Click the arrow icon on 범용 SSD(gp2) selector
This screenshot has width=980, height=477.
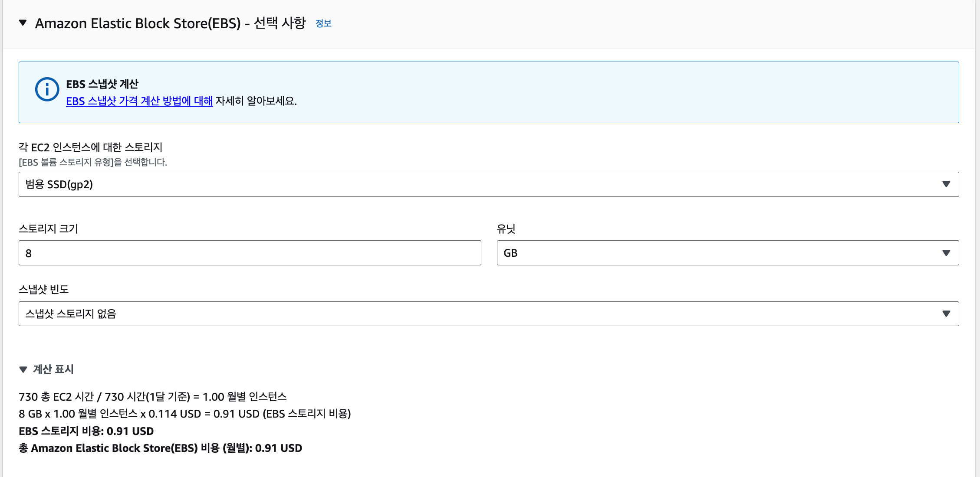[x=946, y=184]
